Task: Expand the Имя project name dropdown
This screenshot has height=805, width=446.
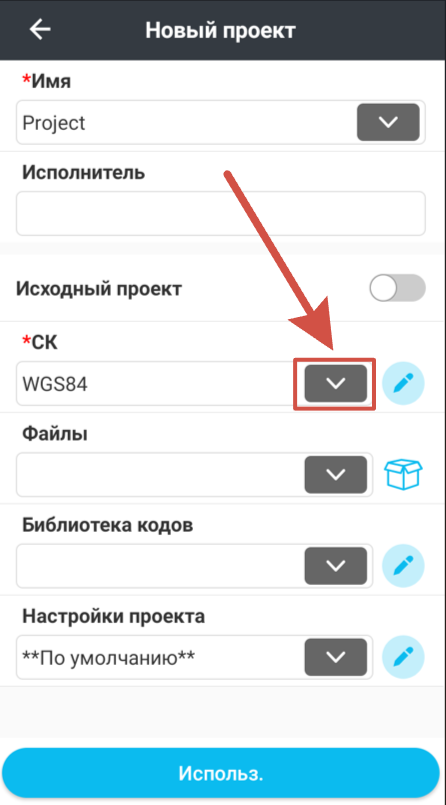Action: (388, 122)
